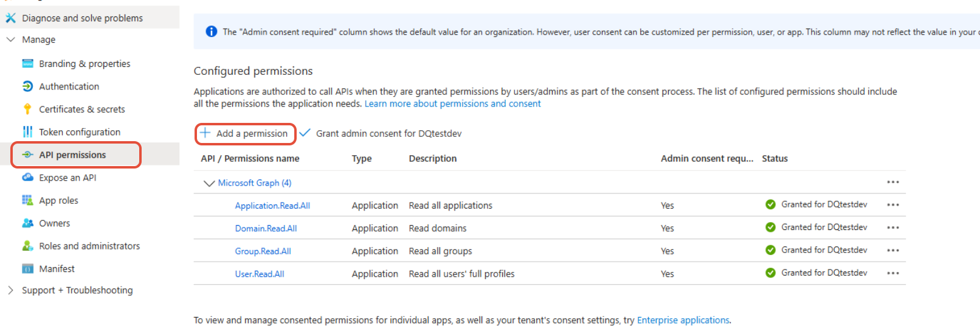The image size is (980, 334).
Task: Click the Status column header
Action: pos(775,158)
